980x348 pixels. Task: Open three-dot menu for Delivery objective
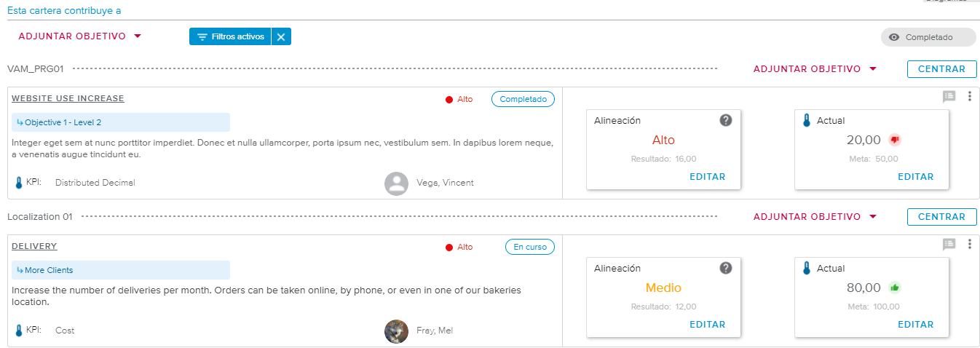tap(969, 244)
